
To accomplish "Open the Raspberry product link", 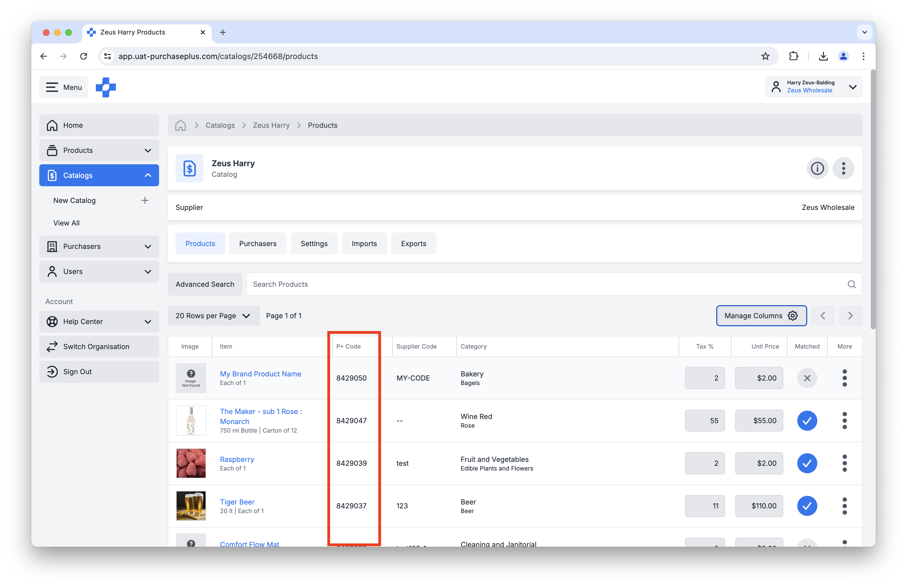I will [237, 459].
